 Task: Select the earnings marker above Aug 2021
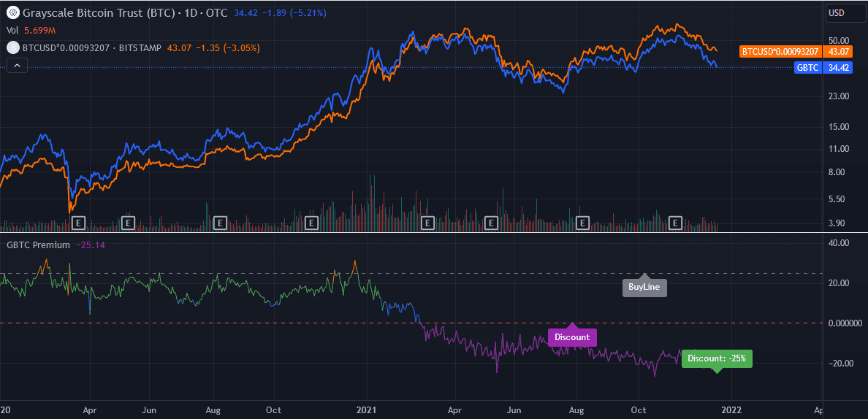click(x=583, y=222)
